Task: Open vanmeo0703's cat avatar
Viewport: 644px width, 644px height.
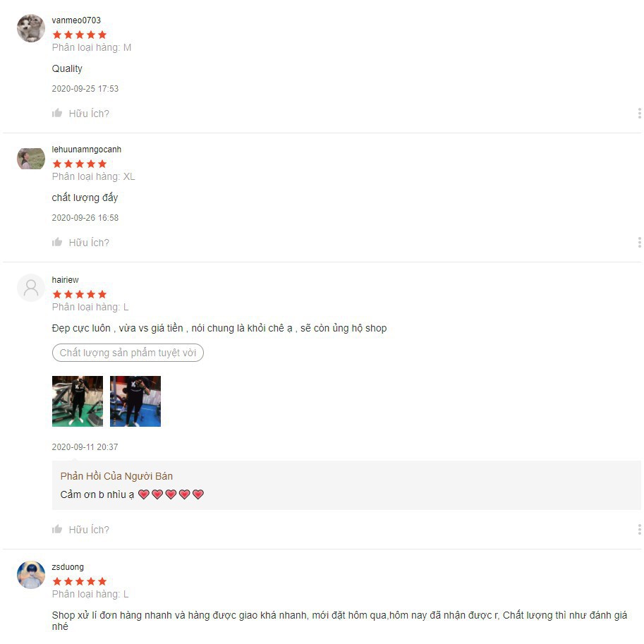Action: click(x=31, y=28)
